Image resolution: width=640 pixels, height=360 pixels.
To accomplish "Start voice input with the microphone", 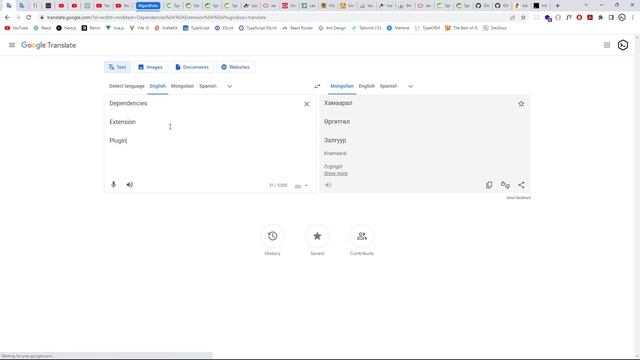I will (x=113, y=184).
